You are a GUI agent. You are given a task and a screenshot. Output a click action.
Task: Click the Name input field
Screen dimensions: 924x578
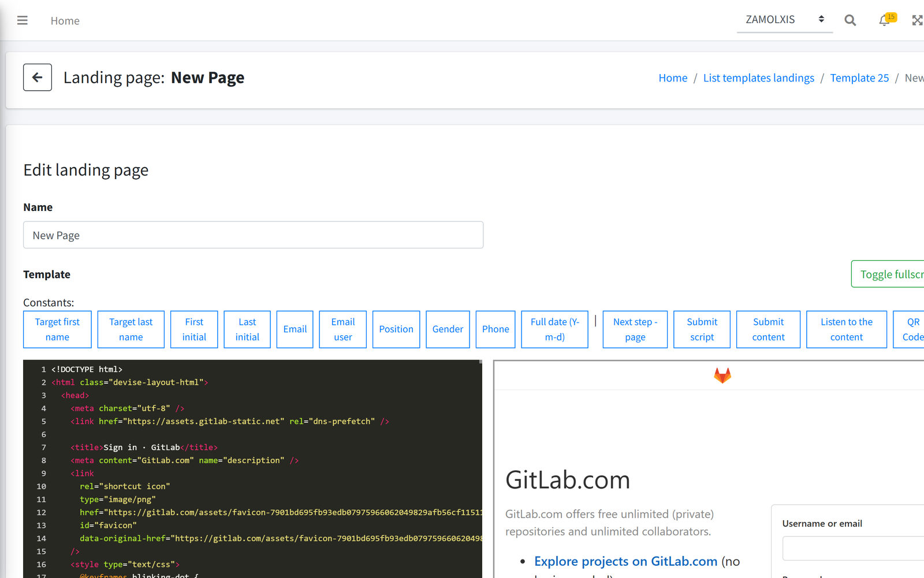pos(253,235)
